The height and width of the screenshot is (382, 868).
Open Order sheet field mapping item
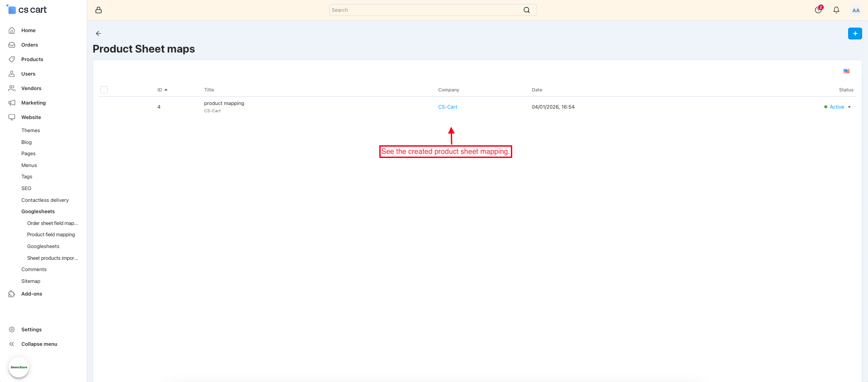point(52,223)
